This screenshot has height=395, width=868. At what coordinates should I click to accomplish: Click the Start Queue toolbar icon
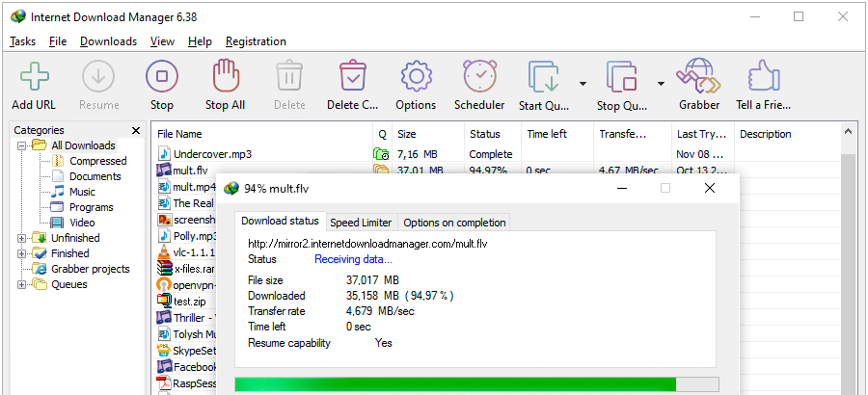coord(544,76)
